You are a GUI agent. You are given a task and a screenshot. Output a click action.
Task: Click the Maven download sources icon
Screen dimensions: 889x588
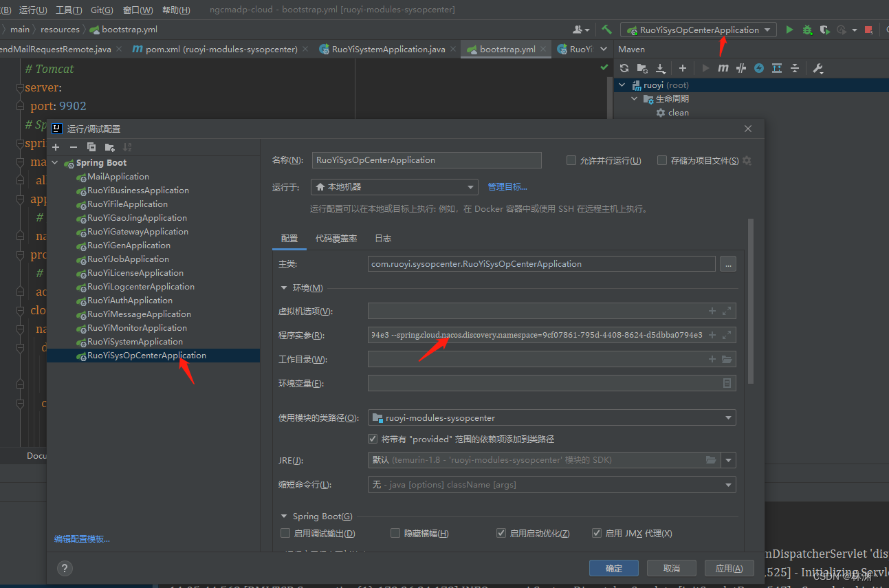661,68
